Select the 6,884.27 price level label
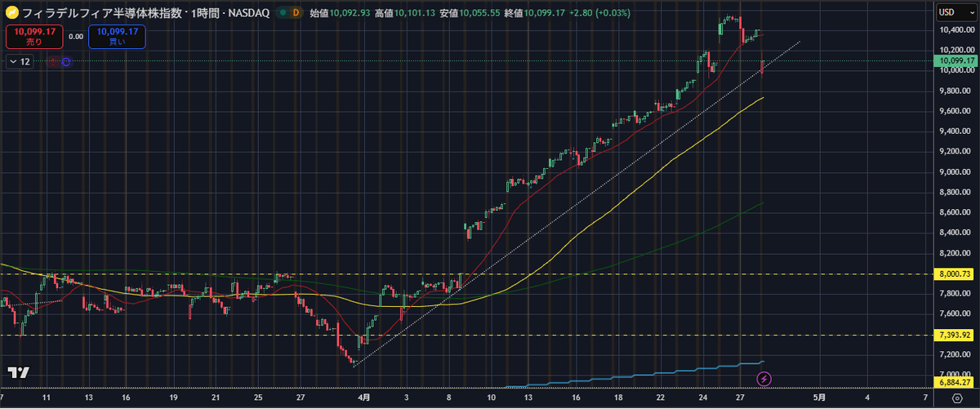This screenshot has width=980, height=409. point(955,383)
